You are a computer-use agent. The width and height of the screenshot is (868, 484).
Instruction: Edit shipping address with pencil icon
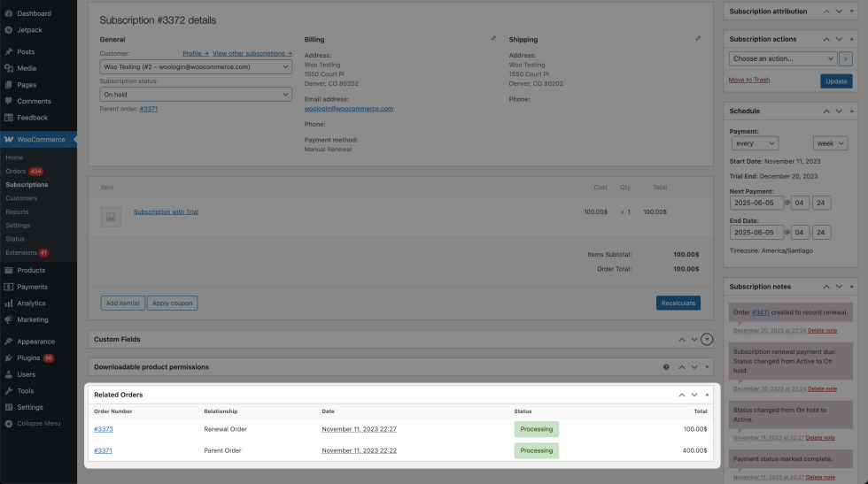click(x=698, y=39)
